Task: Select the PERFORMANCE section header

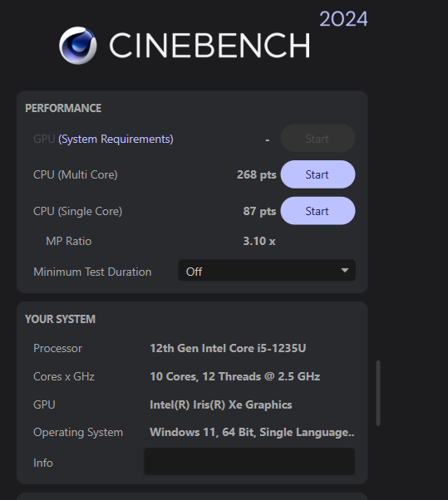Action: click(63, 108)
